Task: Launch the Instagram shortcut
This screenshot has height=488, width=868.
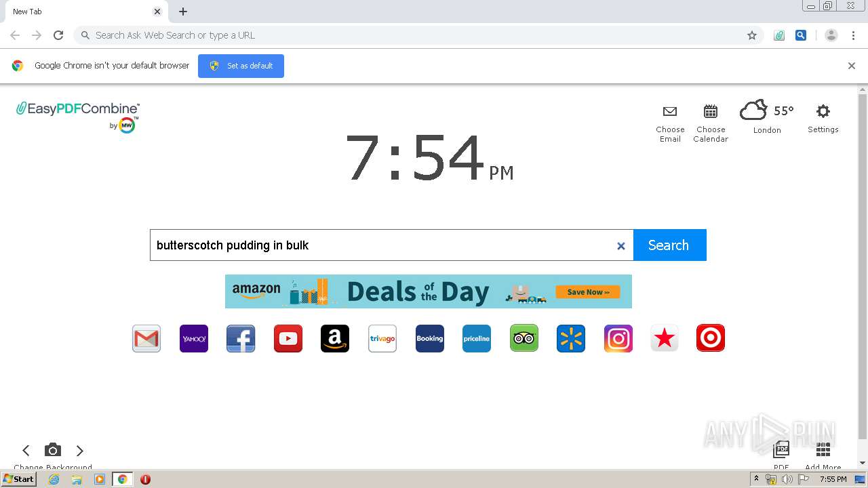Action: (x=618, y=338)
